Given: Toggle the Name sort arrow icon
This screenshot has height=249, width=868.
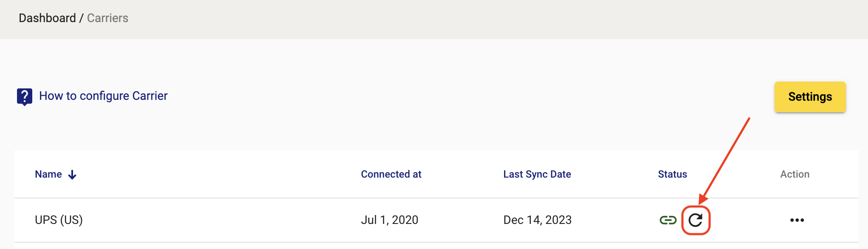Looking at the screenshot, I should tap(72, 175).
